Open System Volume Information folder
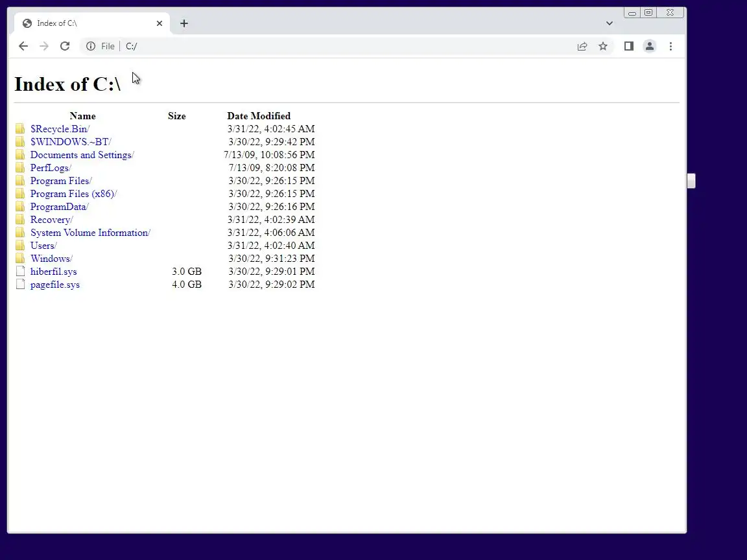This screenshot has height=560, width=747. click(91, 233)
